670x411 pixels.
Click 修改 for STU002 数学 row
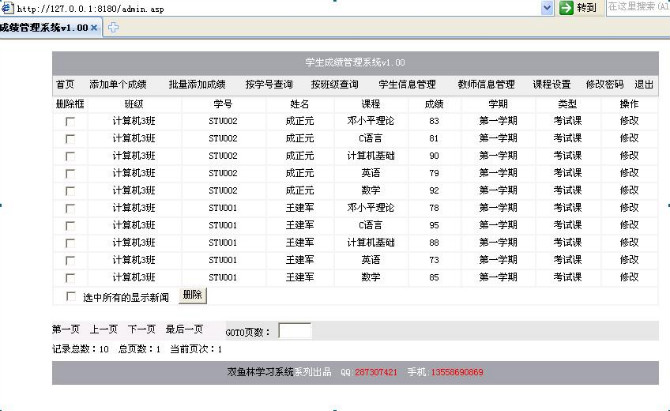pyautogui.click(x=629, y=190)
